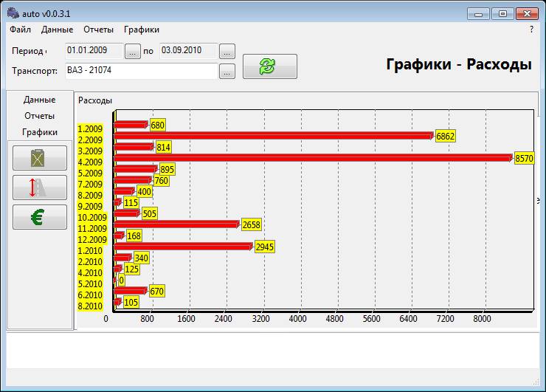The image size is (546, 392).
Task: Click the value label 895
Action: pyautogui.click(x=167, y=169)
